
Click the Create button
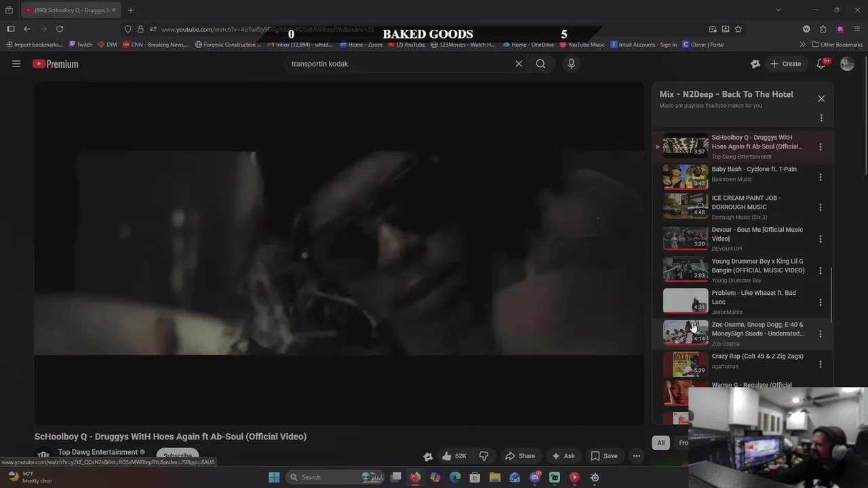[785, 64]
